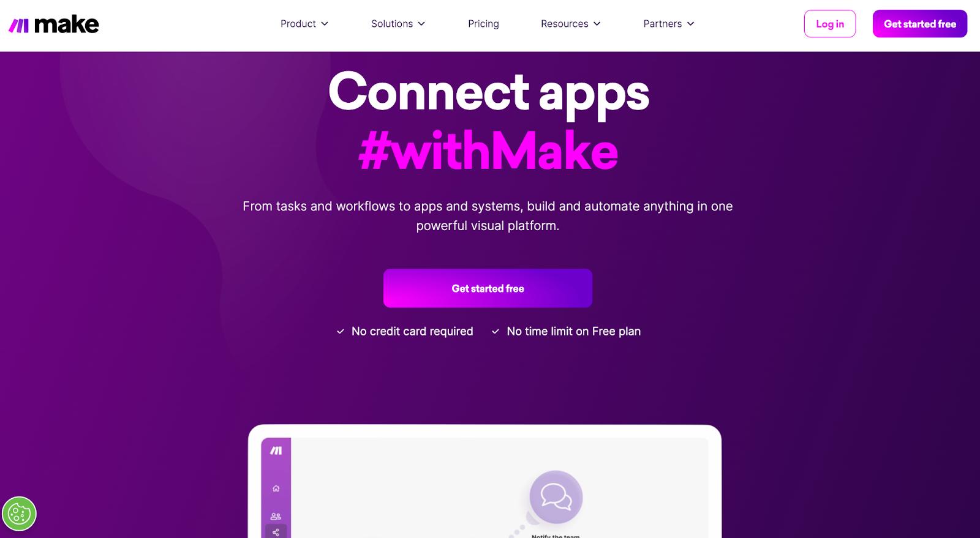
Task: Open the Resources dropdown chevron
Action: (597, 24)
